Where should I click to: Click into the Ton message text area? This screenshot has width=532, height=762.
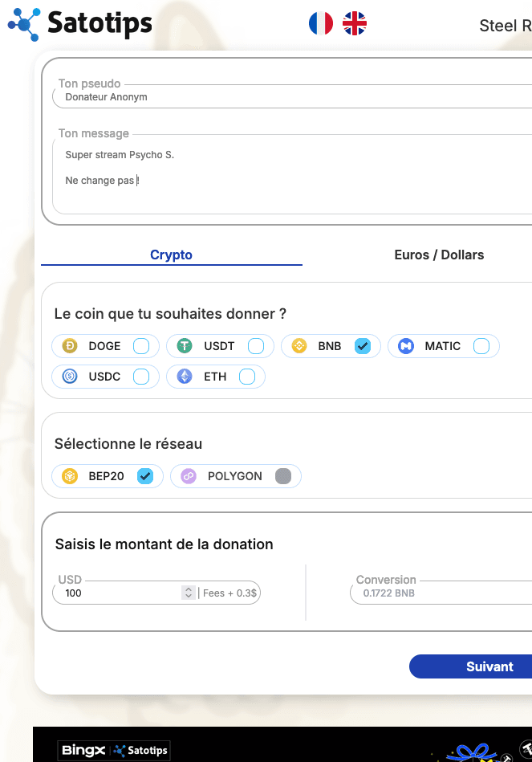(292, 175)
